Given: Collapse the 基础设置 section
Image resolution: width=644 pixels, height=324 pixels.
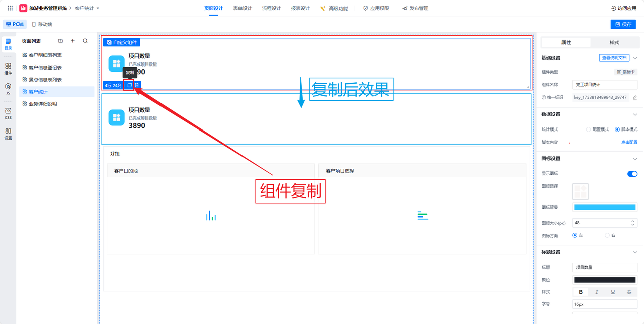Looking at the screenshot, I should (x=635, y=58).
